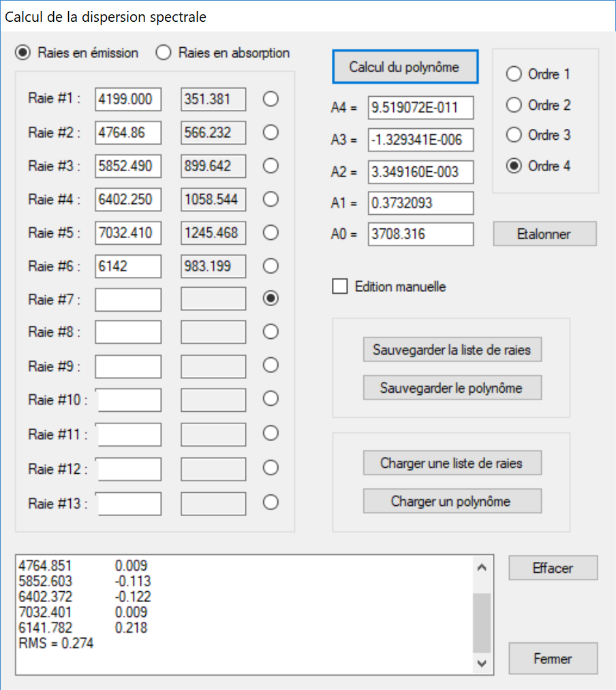Click the results scrollbar down arrow

[x=482, y=663]
